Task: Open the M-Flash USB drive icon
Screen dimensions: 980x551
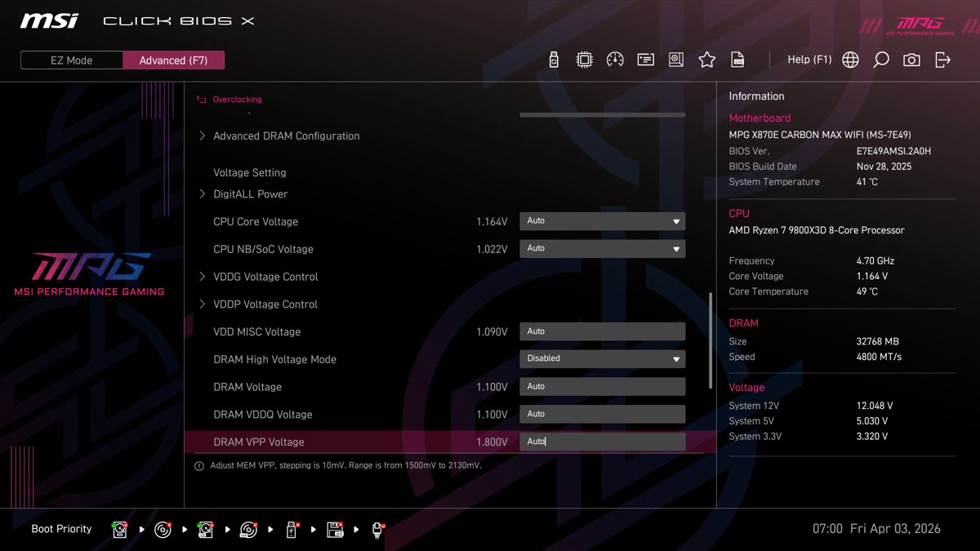Action: click(x=554, y=60)
